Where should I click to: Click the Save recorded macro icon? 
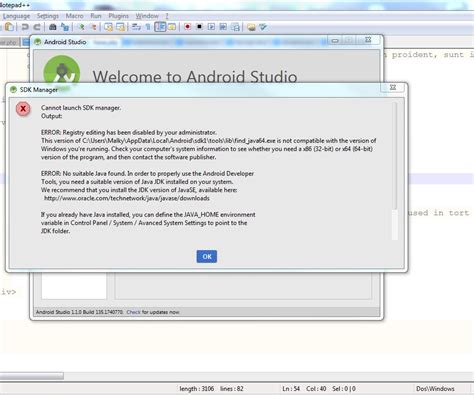[235, 27]
